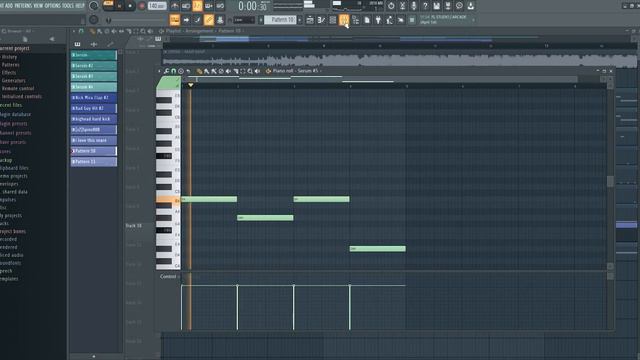Toggle typing keyboard to piano button

[x=175, y=20]
